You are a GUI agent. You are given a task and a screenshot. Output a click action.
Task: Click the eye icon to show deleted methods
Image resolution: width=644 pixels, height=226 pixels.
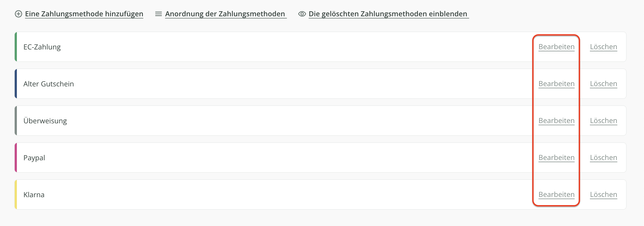(x=302, y=14)
